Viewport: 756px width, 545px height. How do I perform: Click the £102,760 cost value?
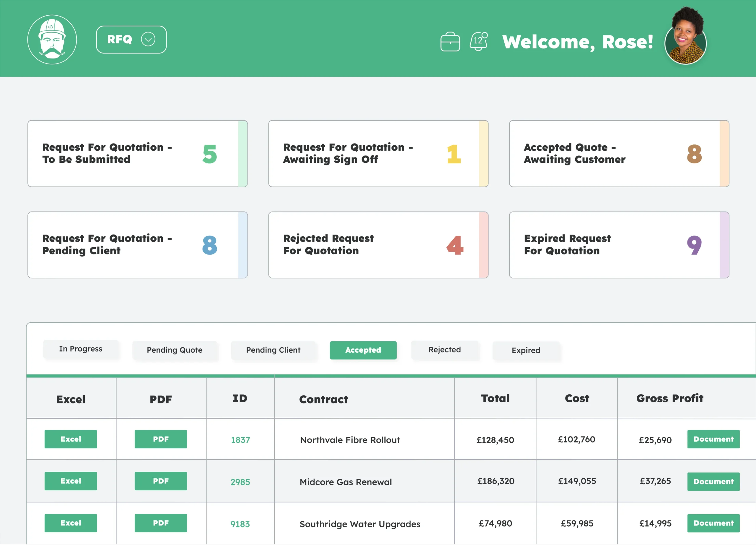pos(577,439)
